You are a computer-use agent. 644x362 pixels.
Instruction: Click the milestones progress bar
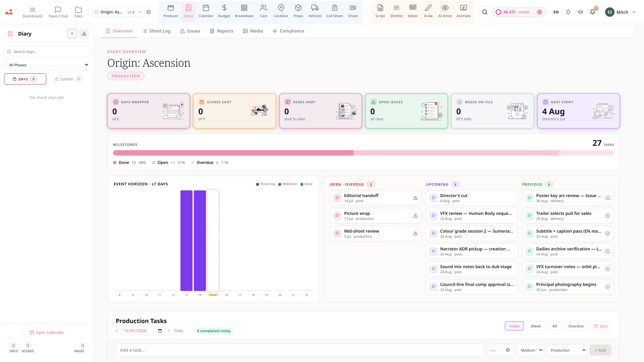pos(363,153)
